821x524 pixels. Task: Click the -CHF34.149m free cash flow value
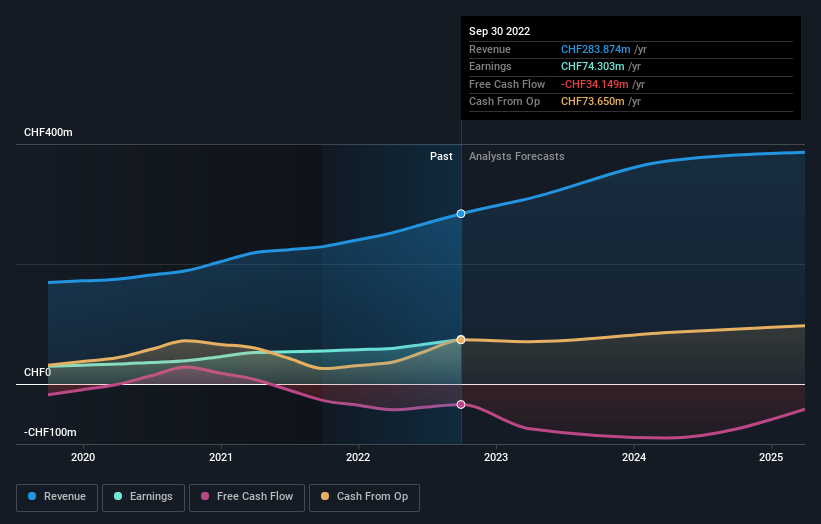point(595,84)
